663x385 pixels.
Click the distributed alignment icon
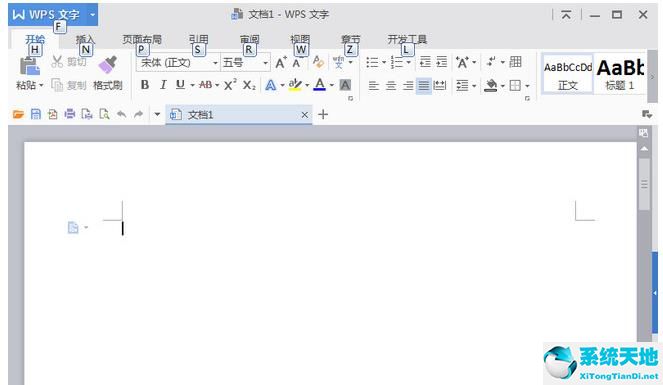tap(440, 86)
